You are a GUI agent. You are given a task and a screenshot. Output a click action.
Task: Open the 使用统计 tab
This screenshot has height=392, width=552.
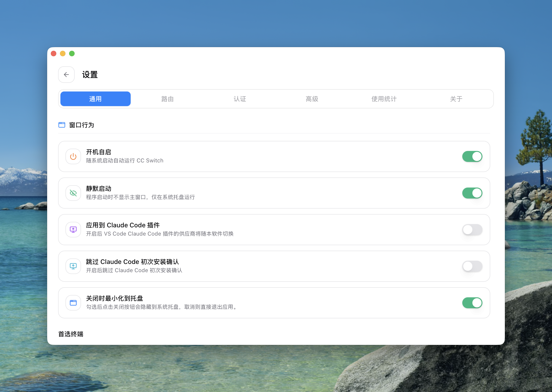point(384,99)
